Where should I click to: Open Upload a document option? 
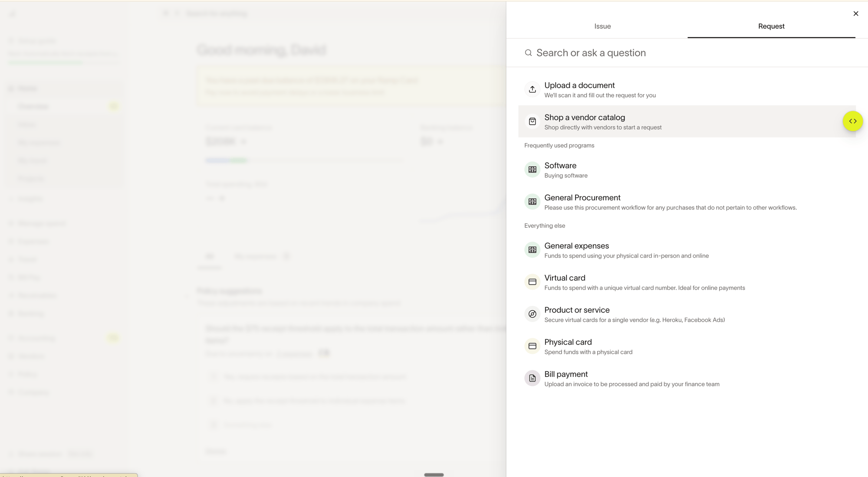pos(687,89)
